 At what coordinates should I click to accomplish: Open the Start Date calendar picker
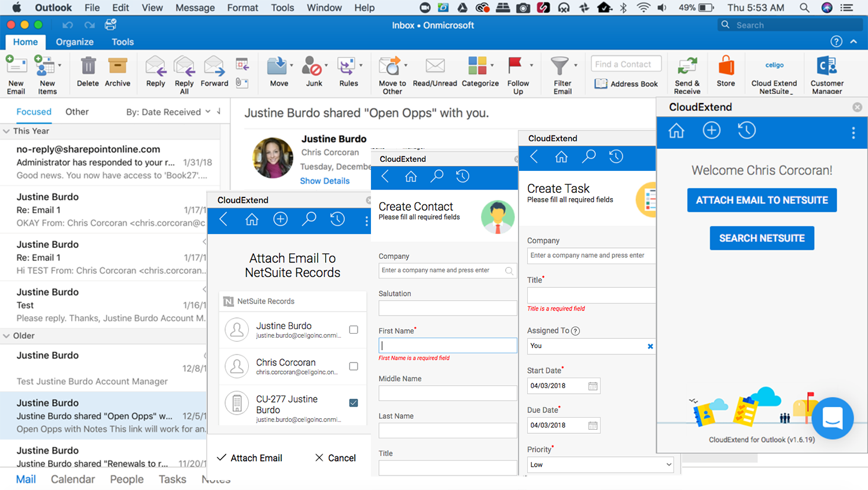coord(593,386)
